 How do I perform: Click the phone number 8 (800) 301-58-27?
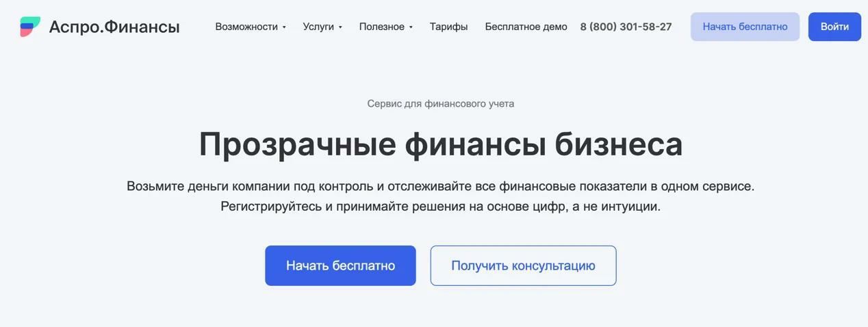point(626,27)
